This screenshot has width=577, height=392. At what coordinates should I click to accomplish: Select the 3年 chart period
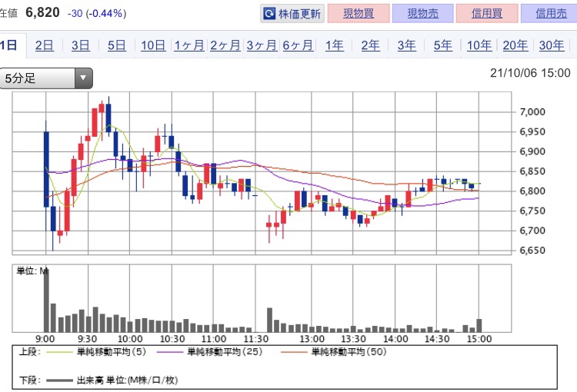click(407, 45)
